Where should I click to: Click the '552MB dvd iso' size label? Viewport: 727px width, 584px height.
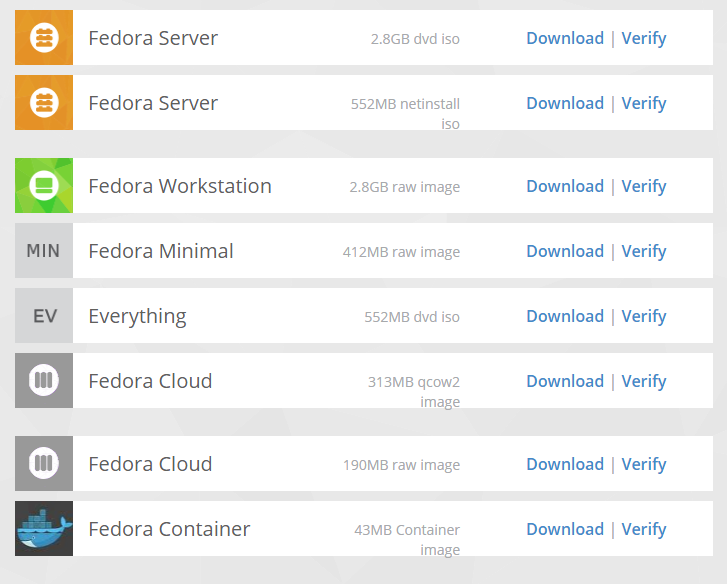coord(412,317)
